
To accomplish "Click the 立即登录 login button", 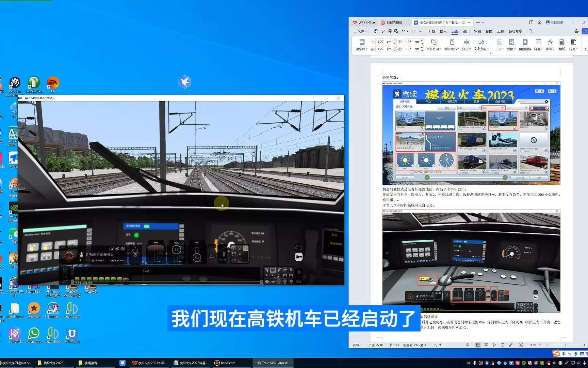I will click(x=554, y=22).
